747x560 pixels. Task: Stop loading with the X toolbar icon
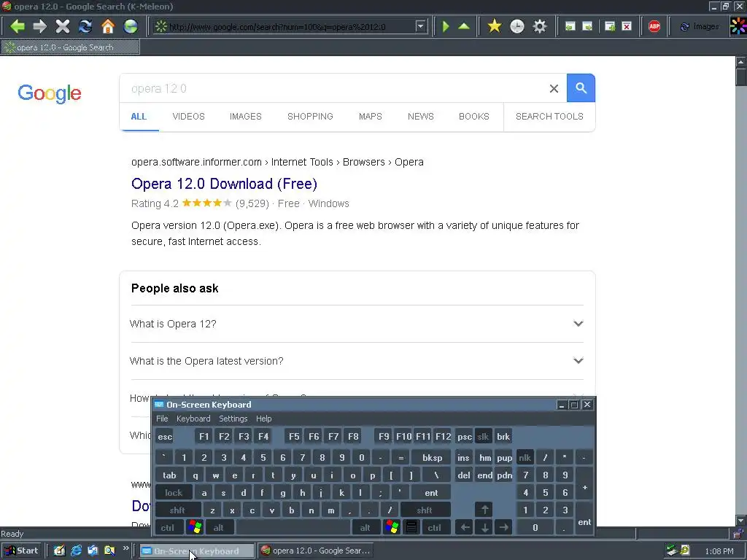click(63, 26)
